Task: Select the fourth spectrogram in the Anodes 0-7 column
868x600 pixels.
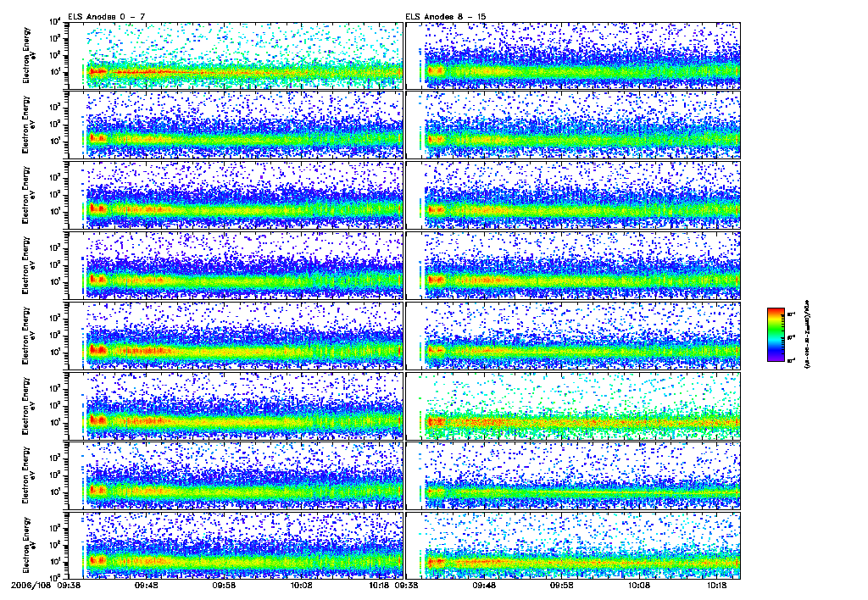Action: (x=236, y=266)
